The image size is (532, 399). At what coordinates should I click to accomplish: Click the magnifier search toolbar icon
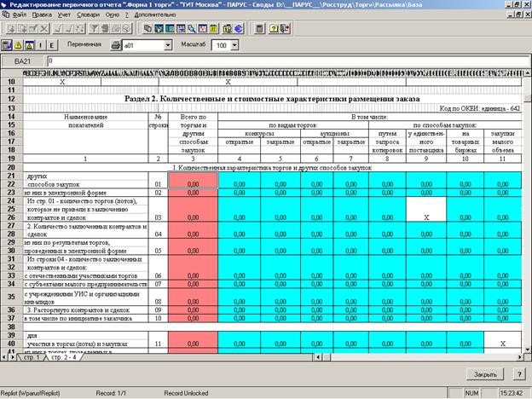tap(192, 29)
